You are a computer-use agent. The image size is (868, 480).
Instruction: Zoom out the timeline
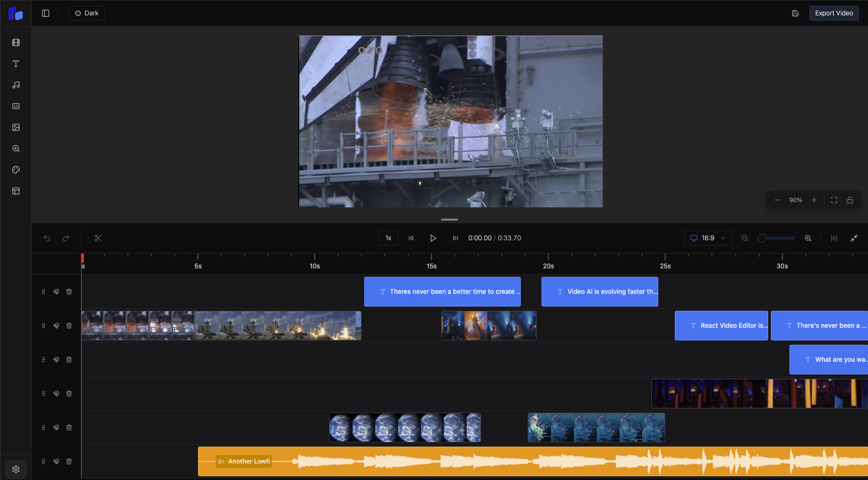[745, 238]
